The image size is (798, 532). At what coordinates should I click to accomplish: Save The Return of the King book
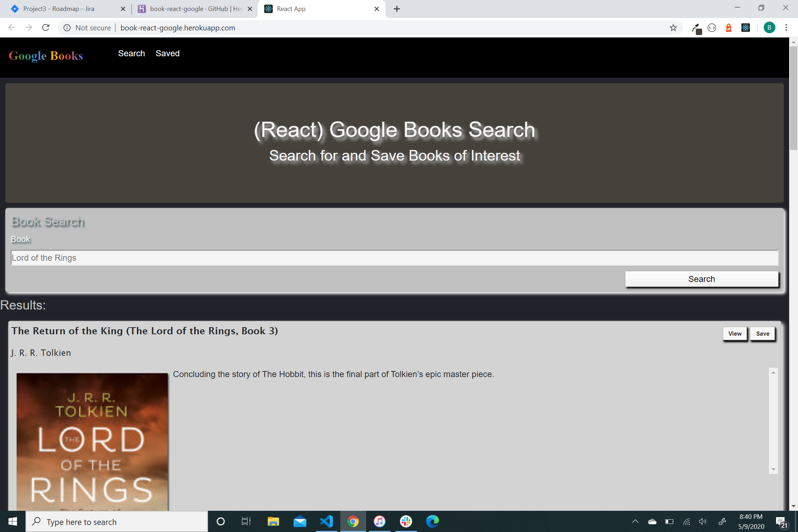763,334
